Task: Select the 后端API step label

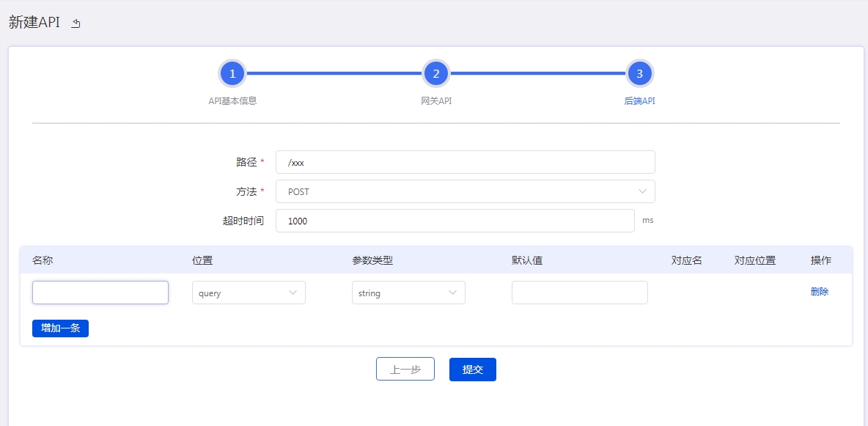Action: click(x=639, y=101)
